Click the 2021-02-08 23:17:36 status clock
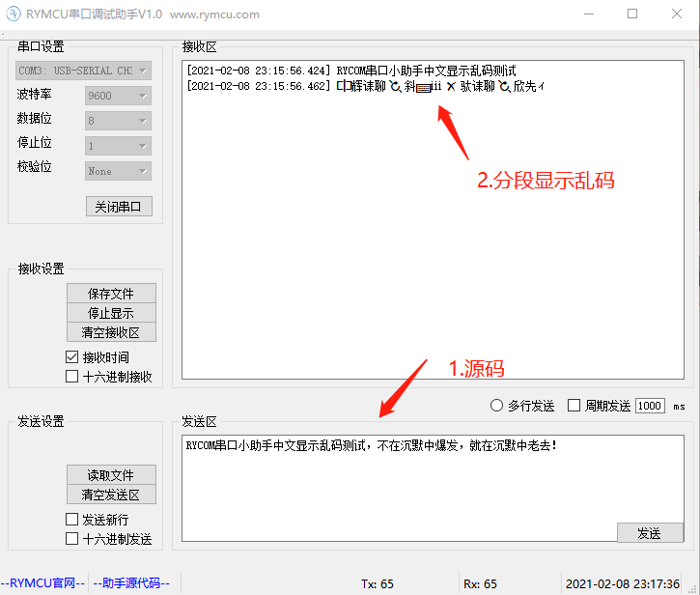The image size is (700, 595). coord(623,583)
